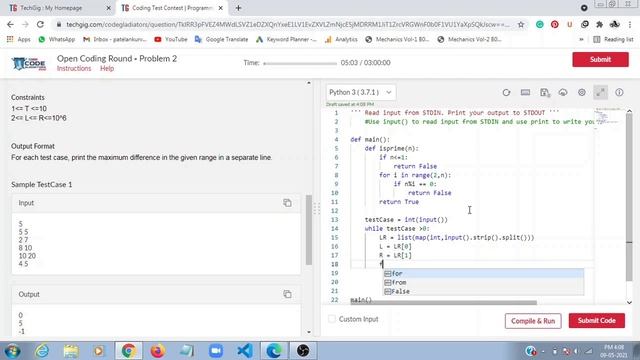Open the info icon in editor toolbar

(x=619, y=93)
